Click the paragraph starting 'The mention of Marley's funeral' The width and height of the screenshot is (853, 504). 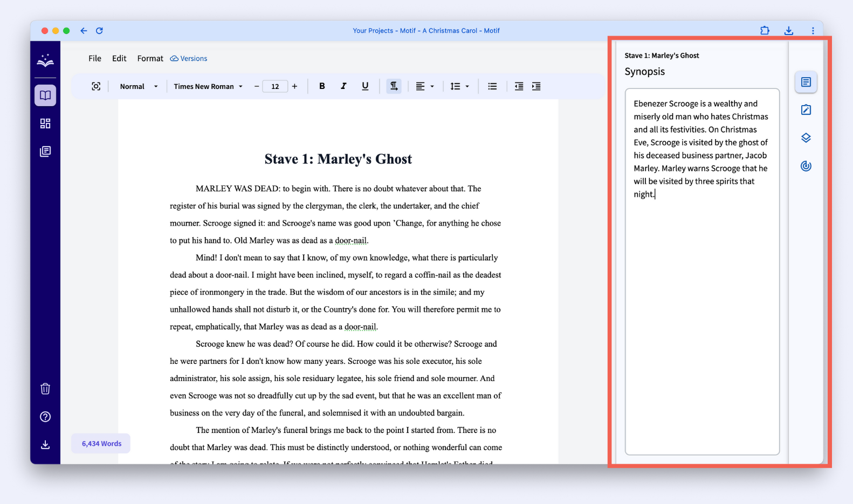tap(335, 445)
